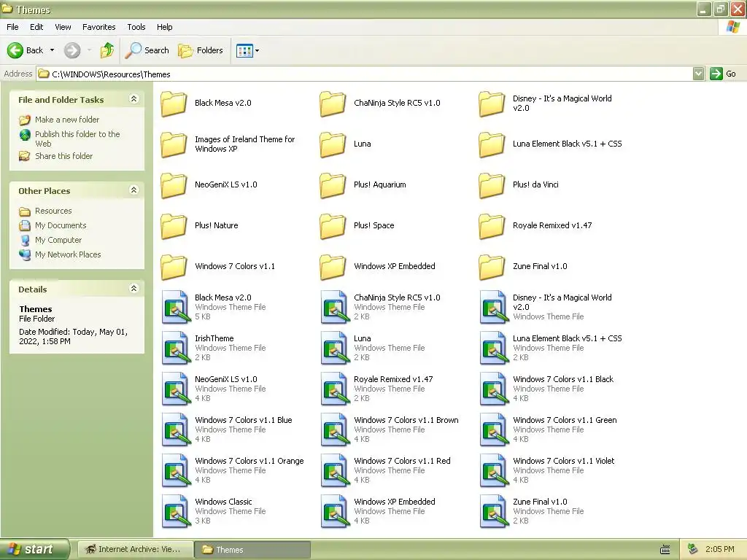Toggle the Folders pane button
747x560 pixels.
coord(201,50)
